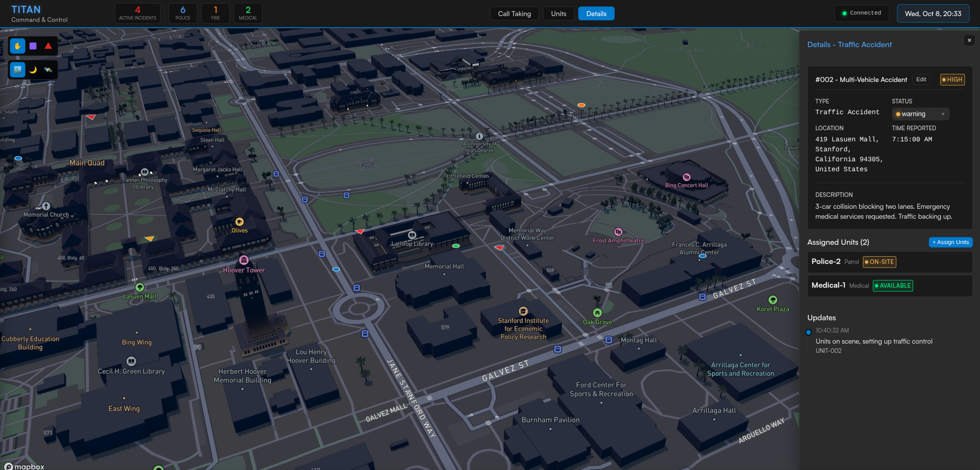The width and height of the screenshot is (980, 470).
Task: Switch to the Call Taking tab
Action: click(514, 14)
